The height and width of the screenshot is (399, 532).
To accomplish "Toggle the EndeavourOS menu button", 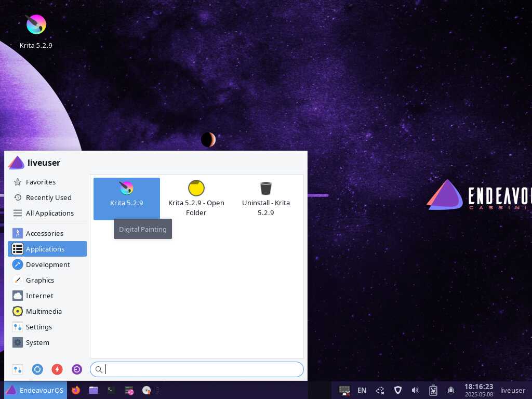I will (36, 390).
